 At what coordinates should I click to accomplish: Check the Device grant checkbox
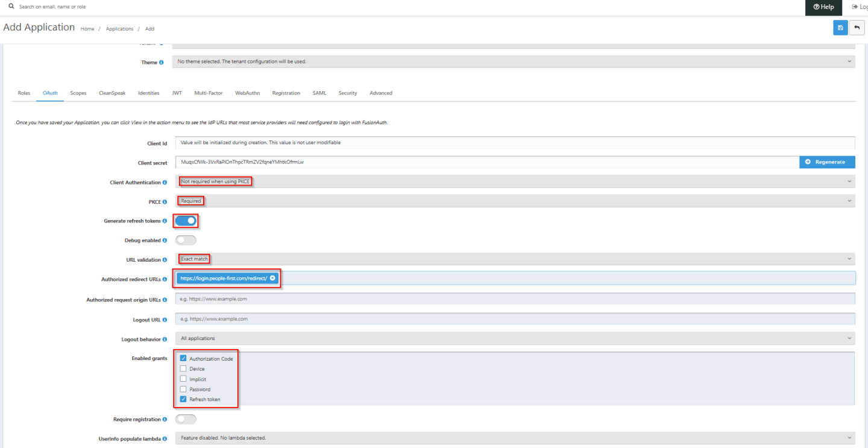click(183, 368)
